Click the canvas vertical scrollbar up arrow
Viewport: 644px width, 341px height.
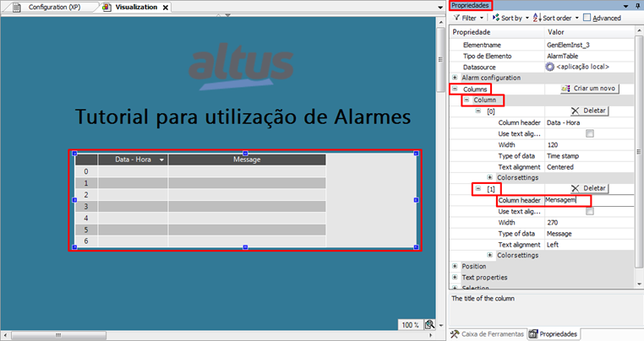click(x=440, y=22)
